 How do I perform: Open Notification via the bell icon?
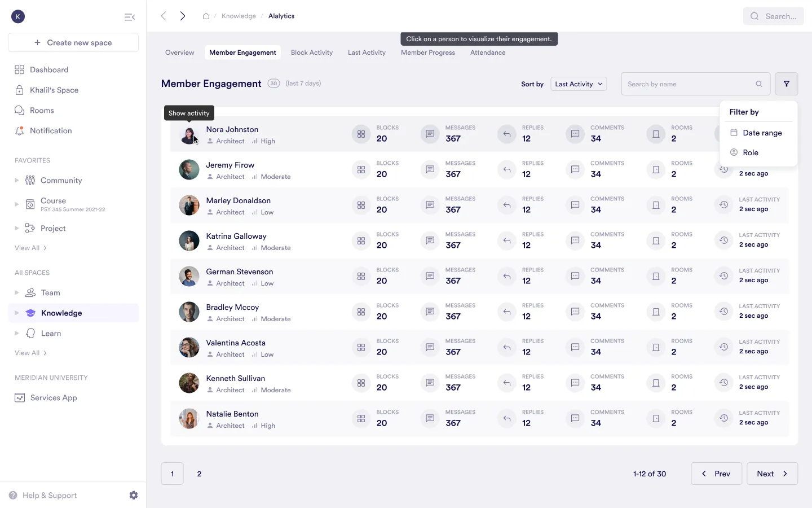click(19, 130)
